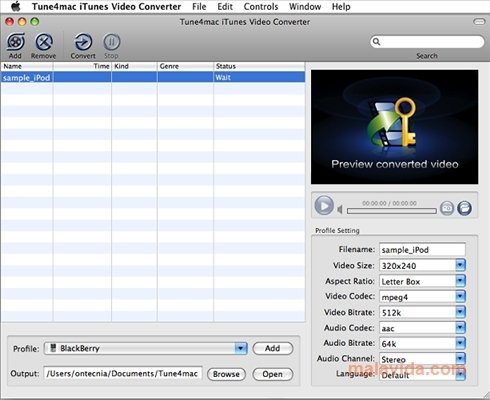490x400 pixels.
Task: Click the Wait status cell
Action: click(259, 77)
